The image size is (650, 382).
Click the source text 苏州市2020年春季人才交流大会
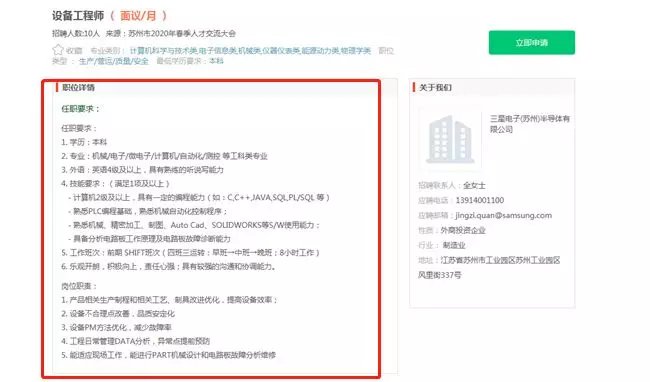(182, 33)
